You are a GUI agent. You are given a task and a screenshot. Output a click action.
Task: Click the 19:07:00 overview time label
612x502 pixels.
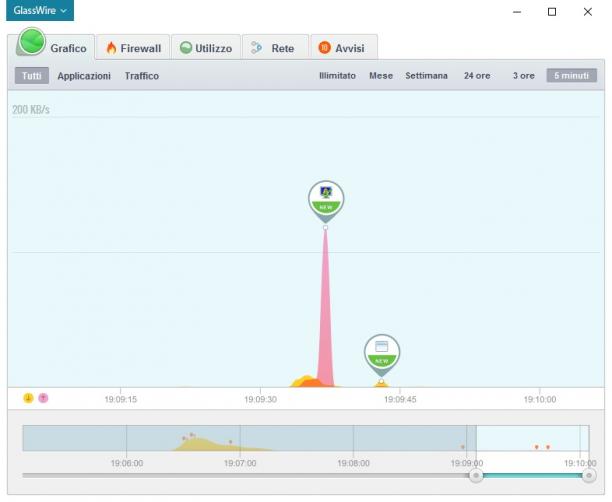click(x=240, y=463)
